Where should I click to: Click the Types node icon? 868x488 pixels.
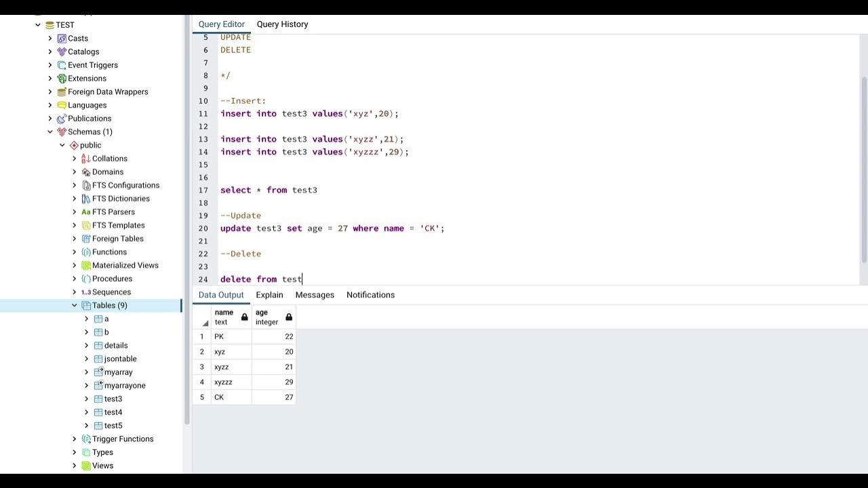pos(86,452)
